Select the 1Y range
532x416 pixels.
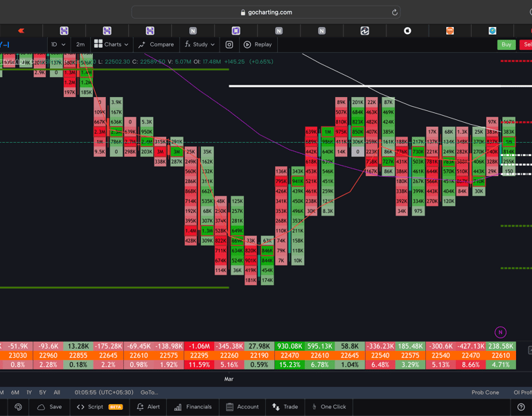[29, 392]
